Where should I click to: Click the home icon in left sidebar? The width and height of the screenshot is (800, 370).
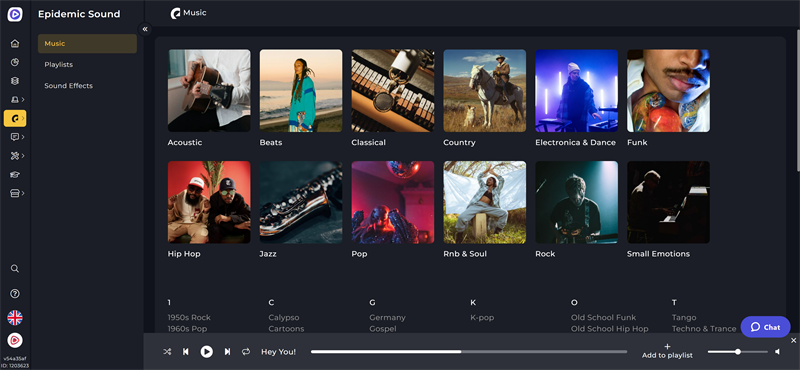pyautogui.click(x=15, y=43)
